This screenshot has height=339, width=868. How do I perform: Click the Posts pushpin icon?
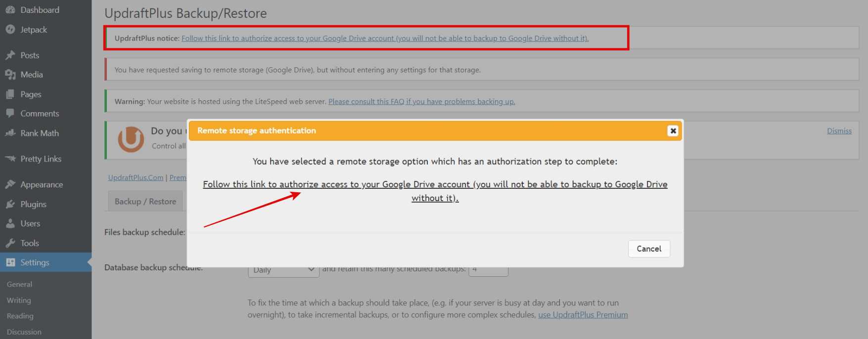click(10, 55)
